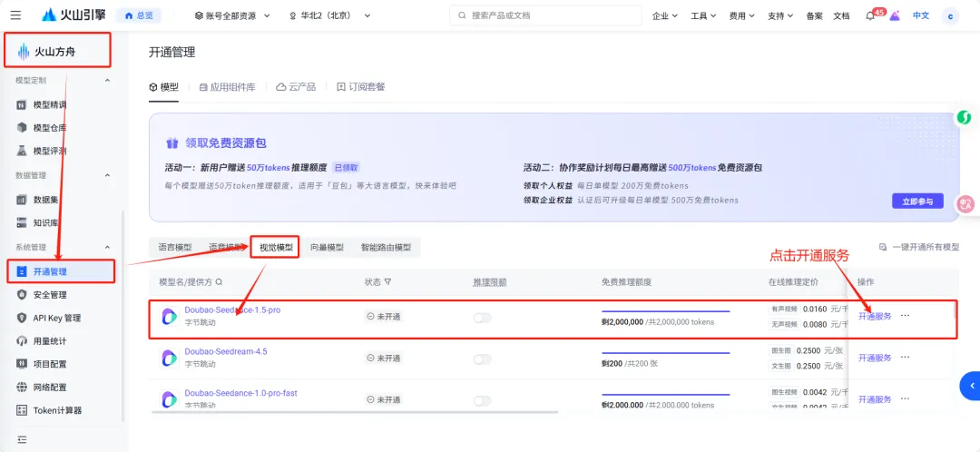Viewport: 980px width, 452px height.
Task: Expand the 费用 menu
Action: (x=742, y=15)
